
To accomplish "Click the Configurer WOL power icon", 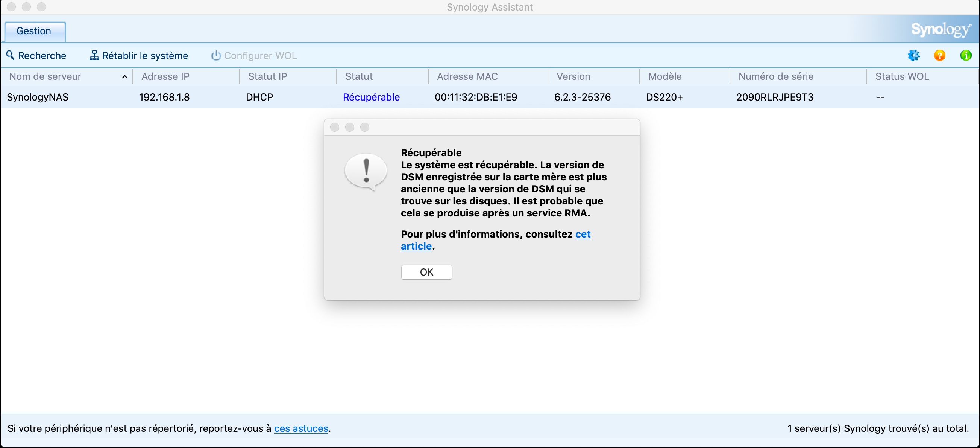I will coord(216,56).
